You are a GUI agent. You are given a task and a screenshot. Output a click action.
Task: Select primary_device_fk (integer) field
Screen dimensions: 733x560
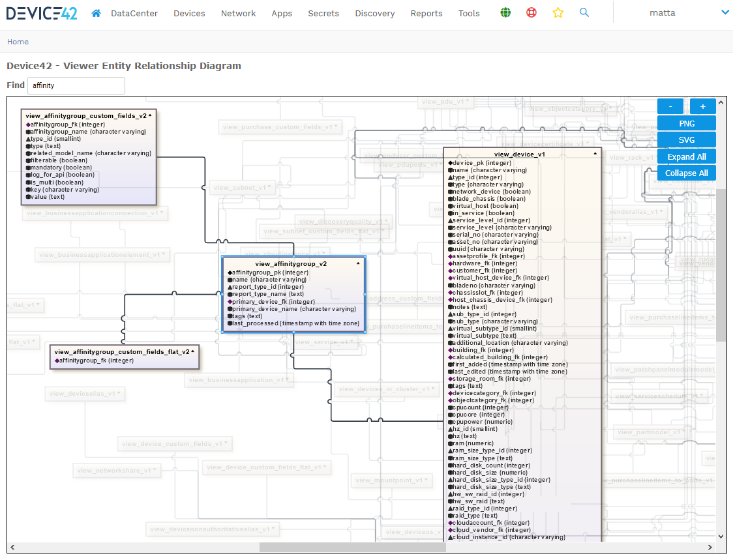271,301
